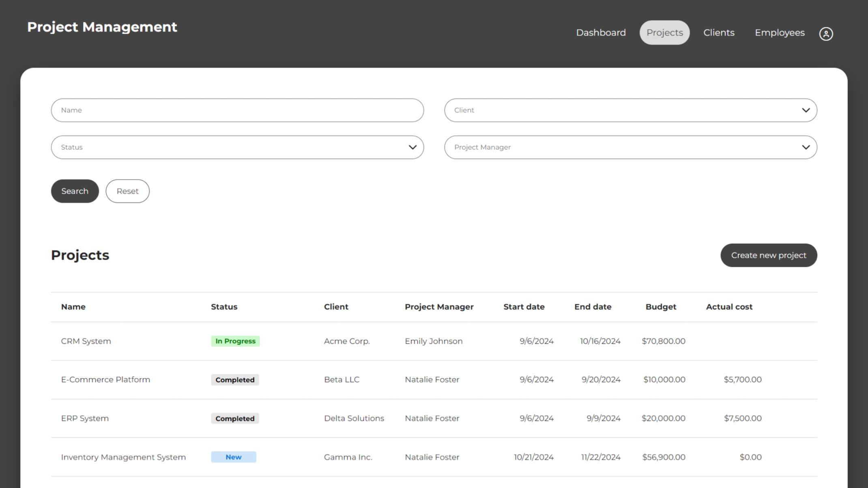Open the user account icon
The width and height of the screenshot is (868, 488).
pos(826,33)
